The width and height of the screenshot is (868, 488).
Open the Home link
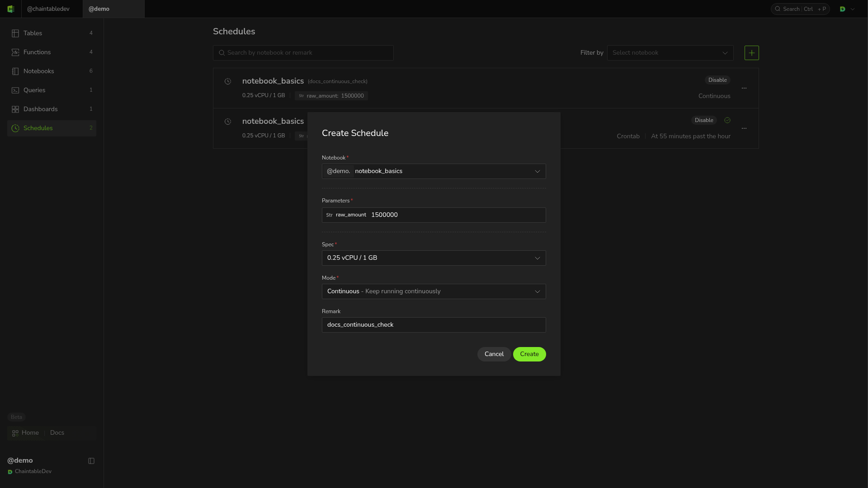[30, 433]
